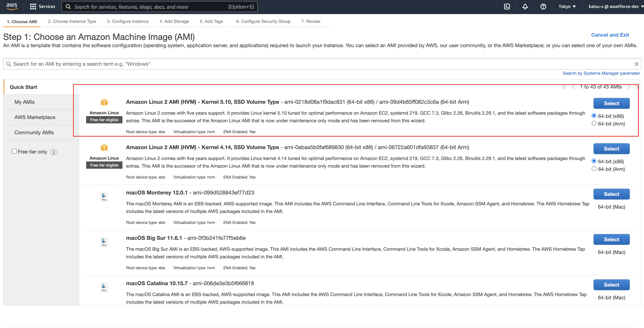Switch to the 4. Add Storage step
The height and width of the screenshot is (328, 644).
point(174,21)
